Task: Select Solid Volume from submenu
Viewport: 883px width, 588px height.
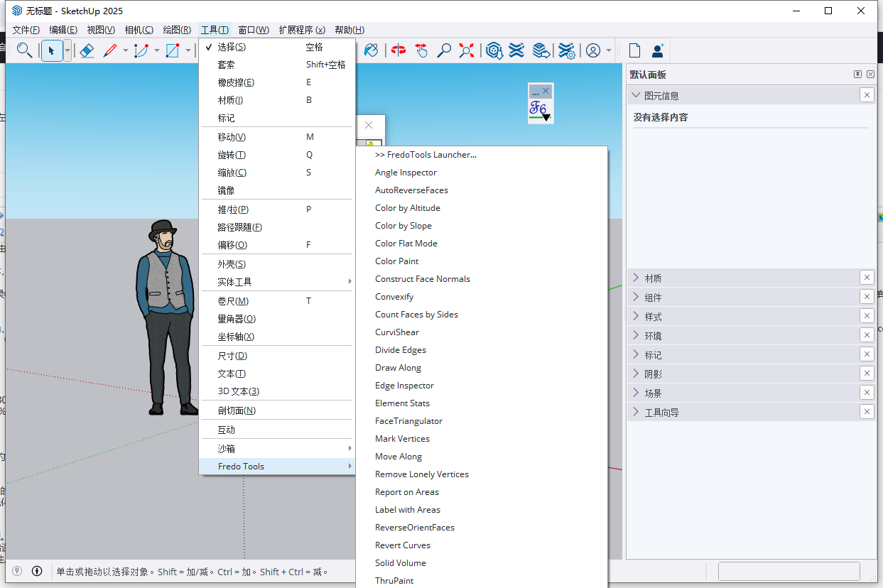Action: coord(482,563)
